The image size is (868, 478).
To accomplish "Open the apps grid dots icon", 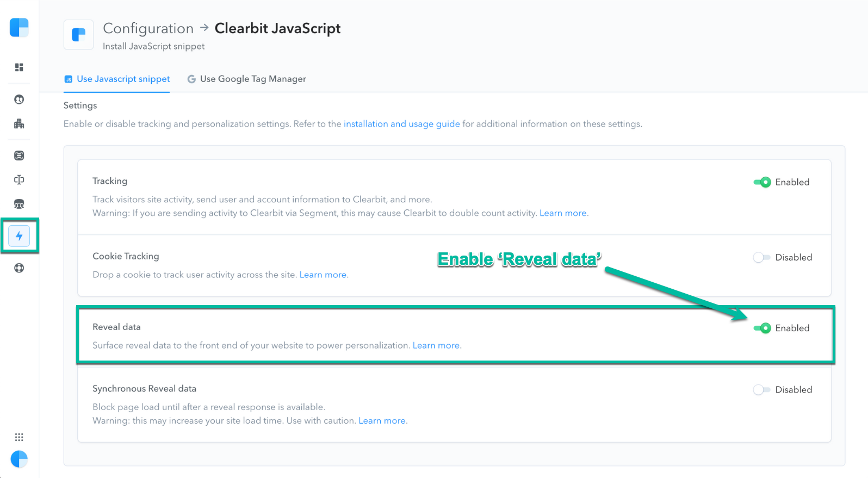I will (19, 437).
